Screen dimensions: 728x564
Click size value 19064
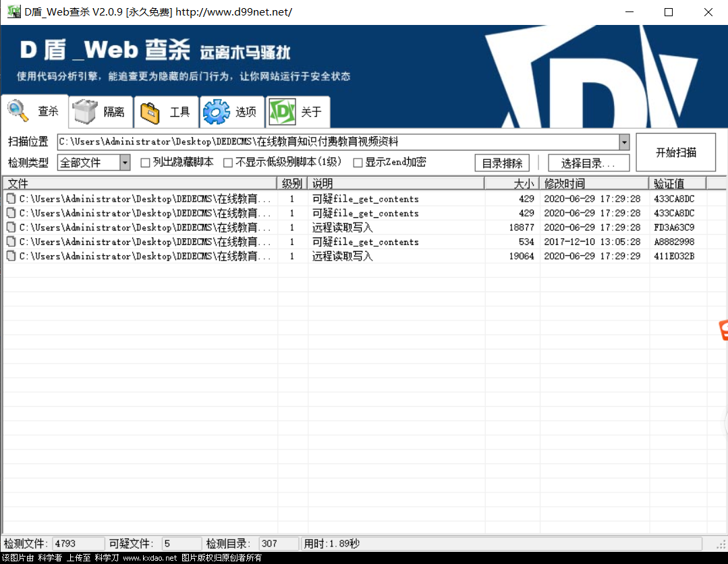(522, 256)
